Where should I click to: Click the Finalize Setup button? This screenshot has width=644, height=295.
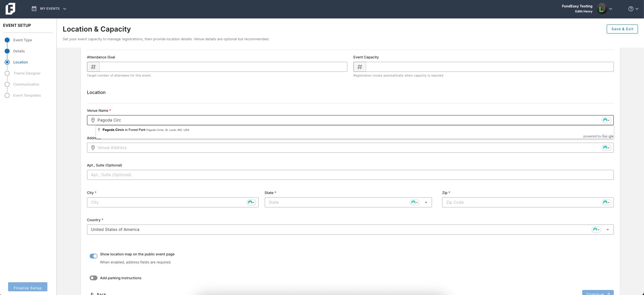(28, 288)
